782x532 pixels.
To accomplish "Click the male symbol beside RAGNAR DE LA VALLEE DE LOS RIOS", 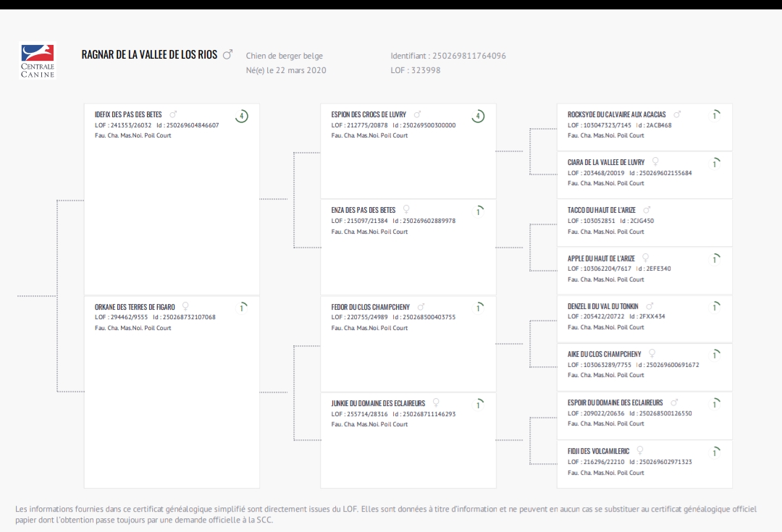I will click(x=227, y=54).
